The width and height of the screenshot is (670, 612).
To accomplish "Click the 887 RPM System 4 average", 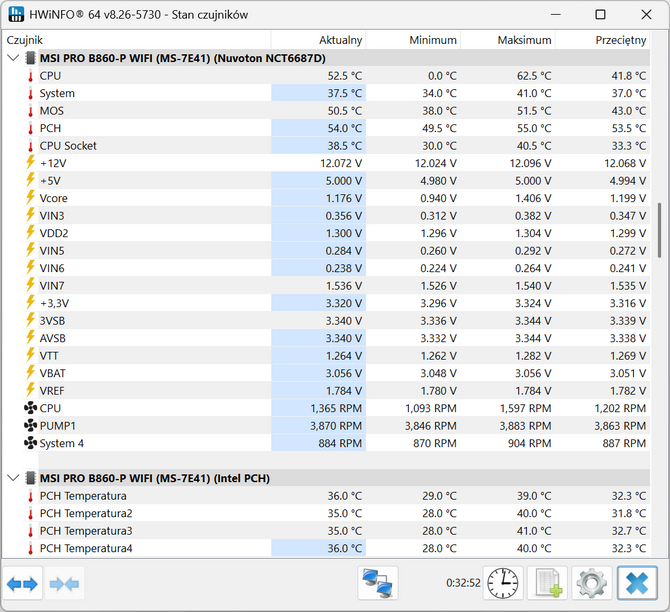I will point(624,444).
